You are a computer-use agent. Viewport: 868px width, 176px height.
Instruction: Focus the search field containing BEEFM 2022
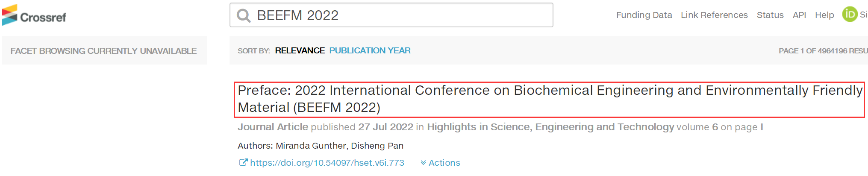click(x=391, y=15)
